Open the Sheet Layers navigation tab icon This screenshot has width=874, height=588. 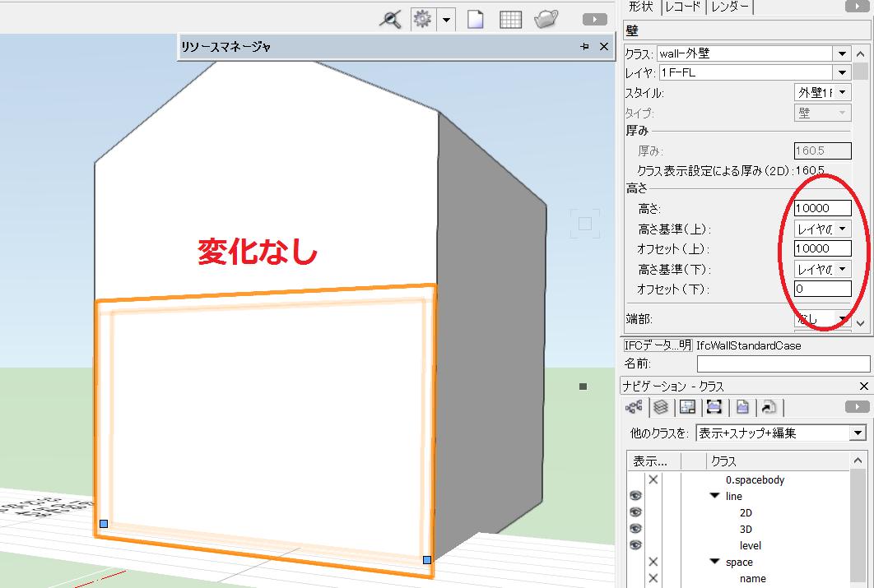click(687, 407)
